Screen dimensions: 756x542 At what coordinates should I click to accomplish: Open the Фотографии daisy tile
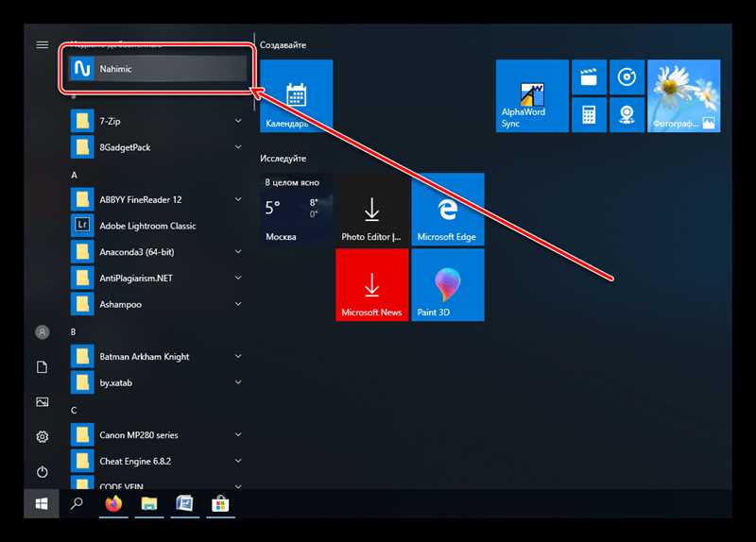coord(683,96)
